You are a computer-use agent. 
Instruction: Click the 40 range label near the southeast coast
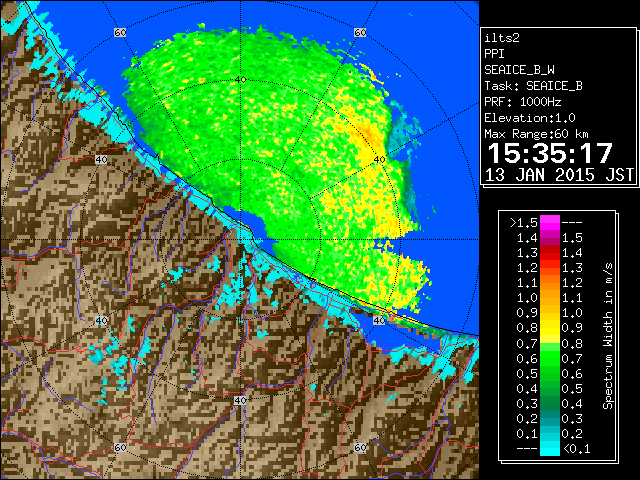[x=380, y=320]
